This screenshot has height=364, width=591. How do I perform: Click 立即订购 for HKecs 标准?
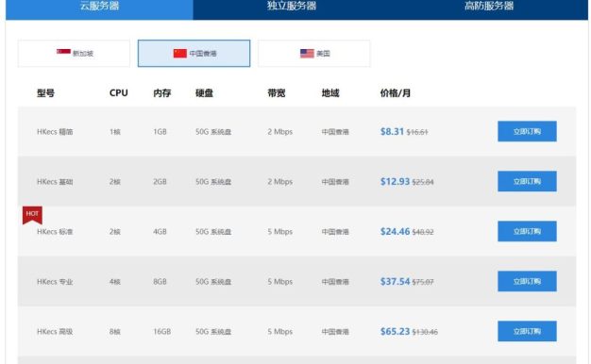[527, 231]
